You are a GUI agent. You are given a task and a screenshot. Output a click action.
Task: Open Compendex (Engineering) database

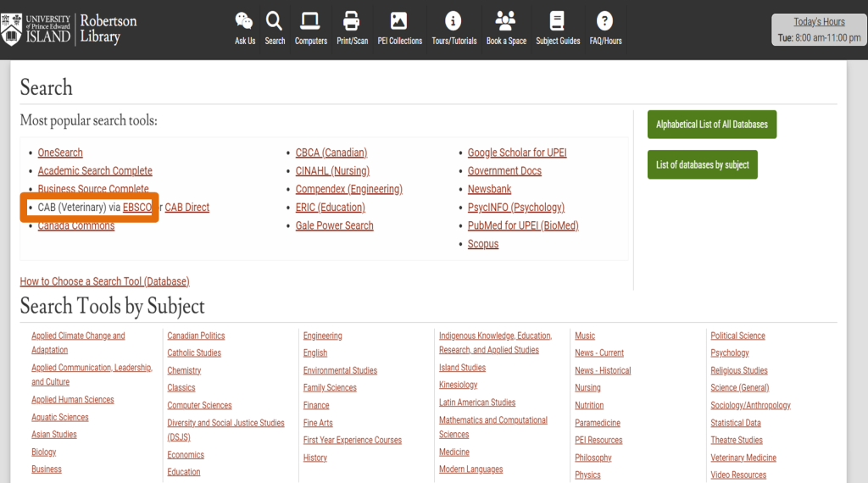click(348, 189)
